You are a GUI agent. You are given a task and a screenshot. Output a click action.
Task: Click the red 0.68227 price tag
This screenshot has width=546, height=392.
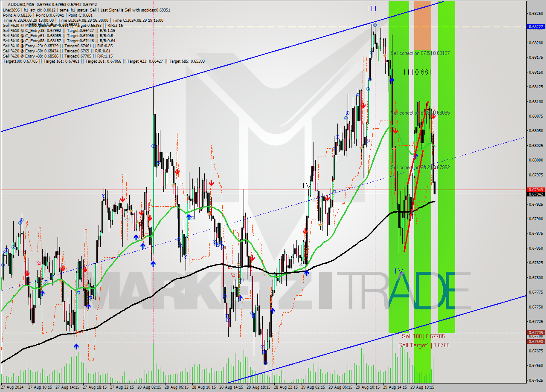pyautogui.click(x=536, y=26)
